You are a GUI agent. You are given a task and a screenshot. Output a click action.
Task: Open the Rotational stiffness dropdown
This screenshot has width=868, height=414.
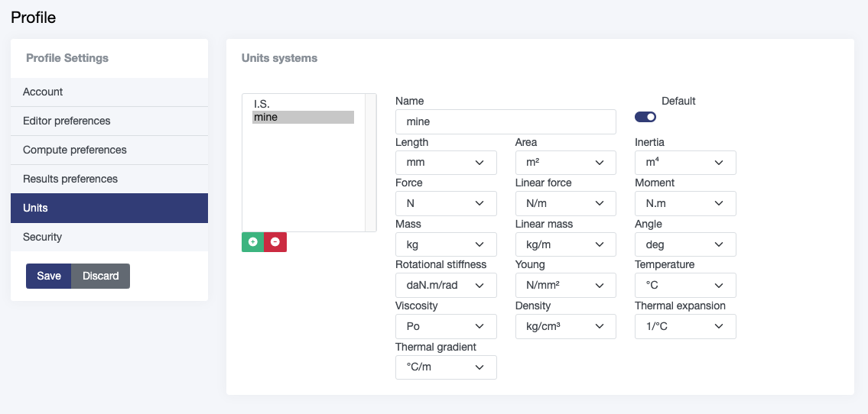click(x=445, y=286)
